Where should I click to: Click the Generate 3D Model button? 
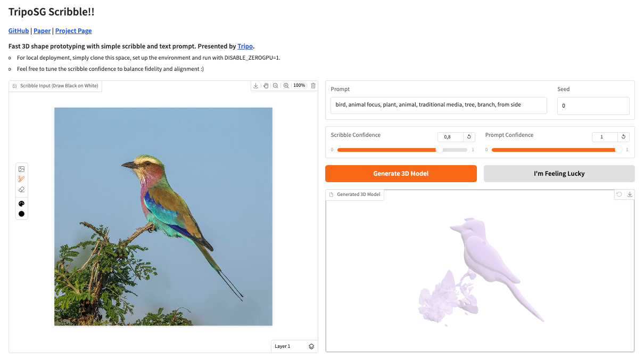tap(401, 174)
